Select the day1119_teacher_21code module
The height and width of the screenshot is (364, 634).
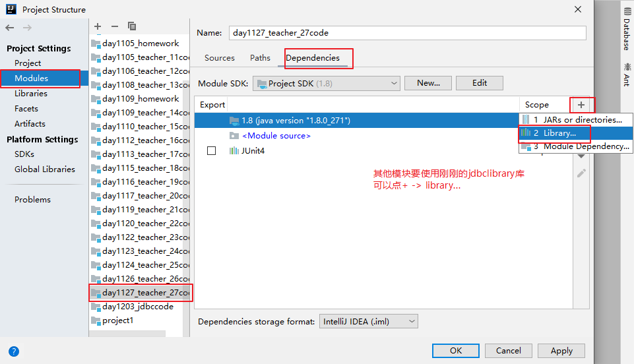139,209
